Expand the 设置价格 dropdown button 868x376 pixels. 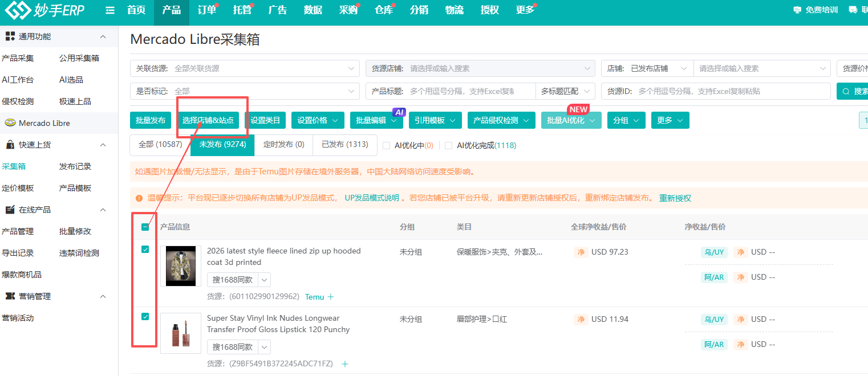(318, 120)
